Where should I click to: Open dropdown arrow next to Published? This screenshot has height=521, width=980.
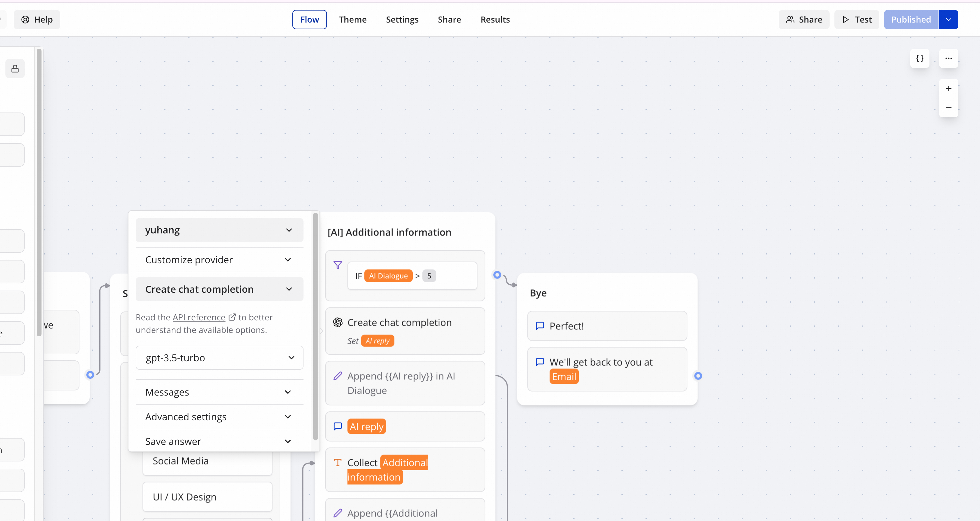(x=948, y=20)
